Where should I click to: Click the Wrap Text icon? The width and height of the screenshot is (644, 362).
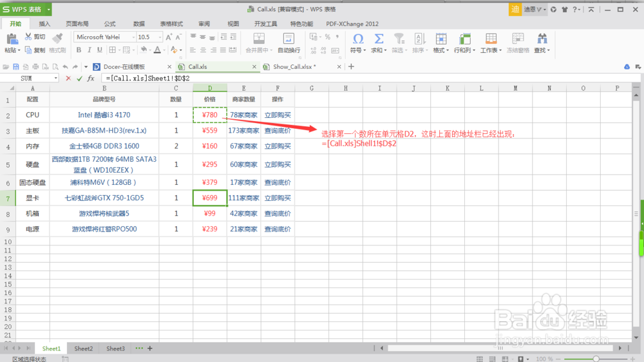(x=289, y=38)
